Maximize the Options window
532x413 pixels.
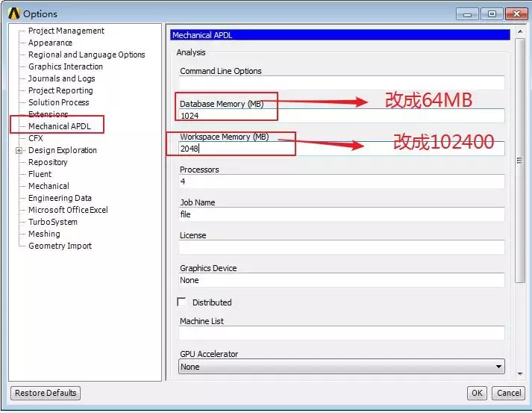click(492, 14)
